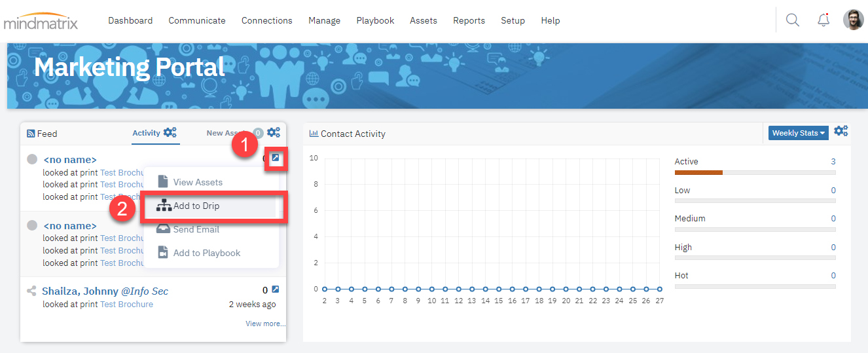This screenshot has width=868, height=353.
Task: Click the '2 weeks ago' timestamp
Action: click(x=252, y=304)
